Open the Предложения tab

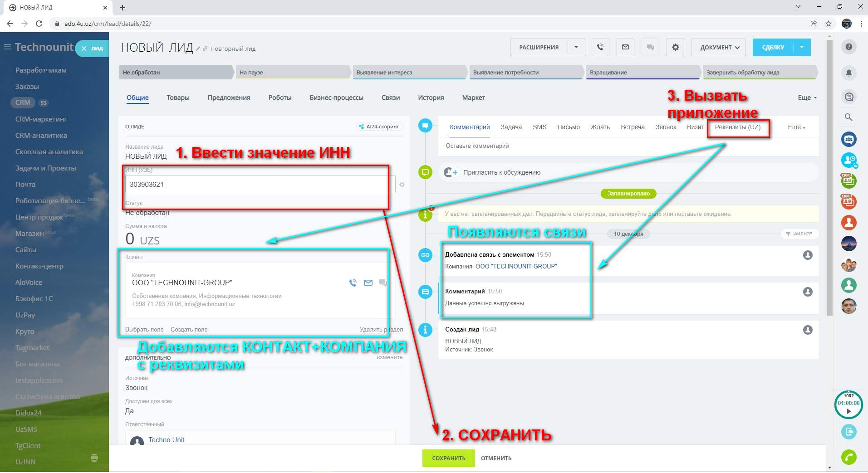pos(229,98)
